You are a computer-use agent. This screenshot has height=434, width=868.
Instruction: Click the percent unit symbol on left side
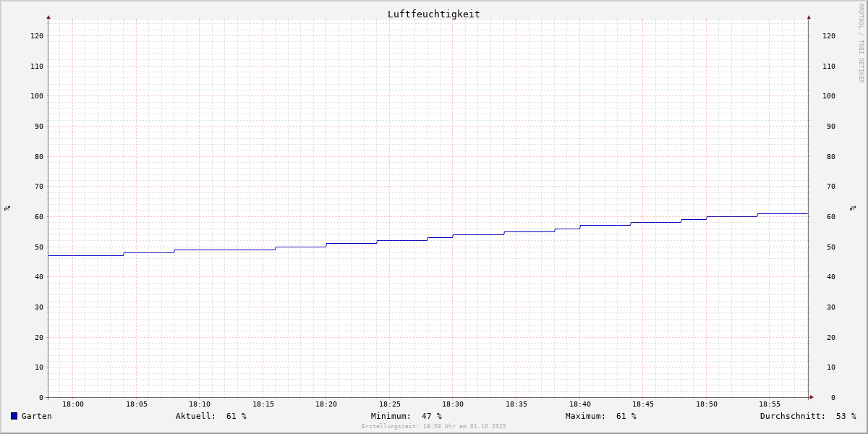click(x=7, y=208)
